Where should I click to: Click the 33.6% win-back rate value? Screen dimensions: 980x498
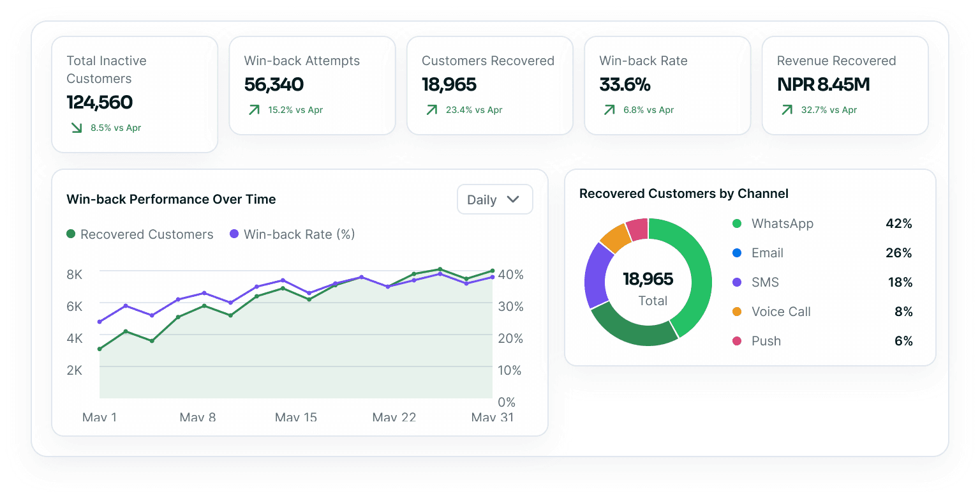[625, 84]
